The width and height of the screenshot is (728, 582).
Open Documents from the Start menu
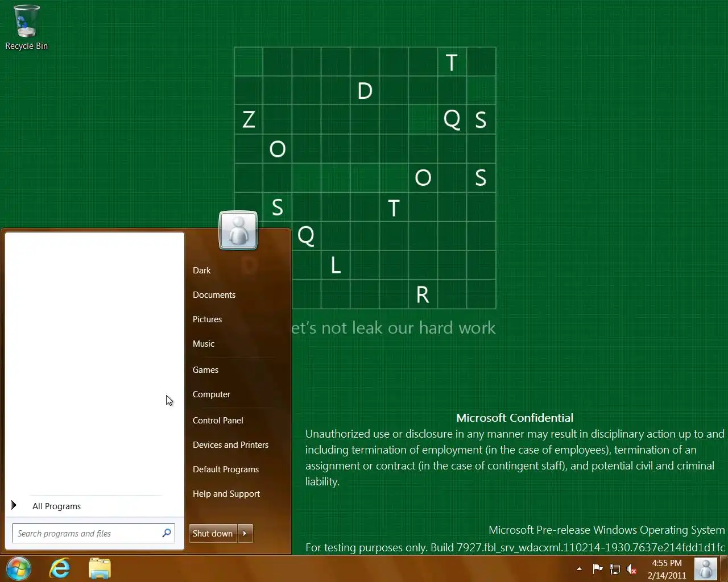(x=214, y=295)
